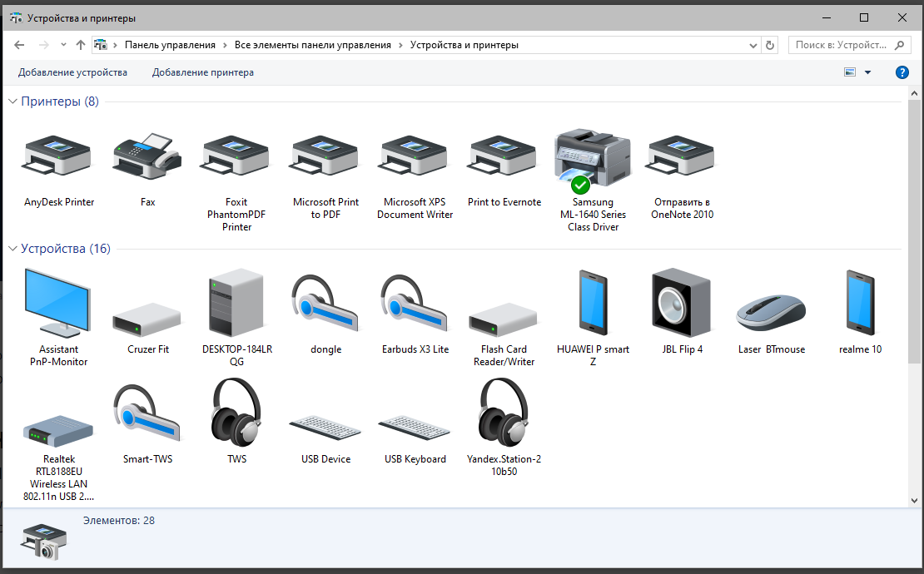This screenshot has width=924, height=574.
Task: Click the search magnifier icon
Action: (x=899, y=45)
